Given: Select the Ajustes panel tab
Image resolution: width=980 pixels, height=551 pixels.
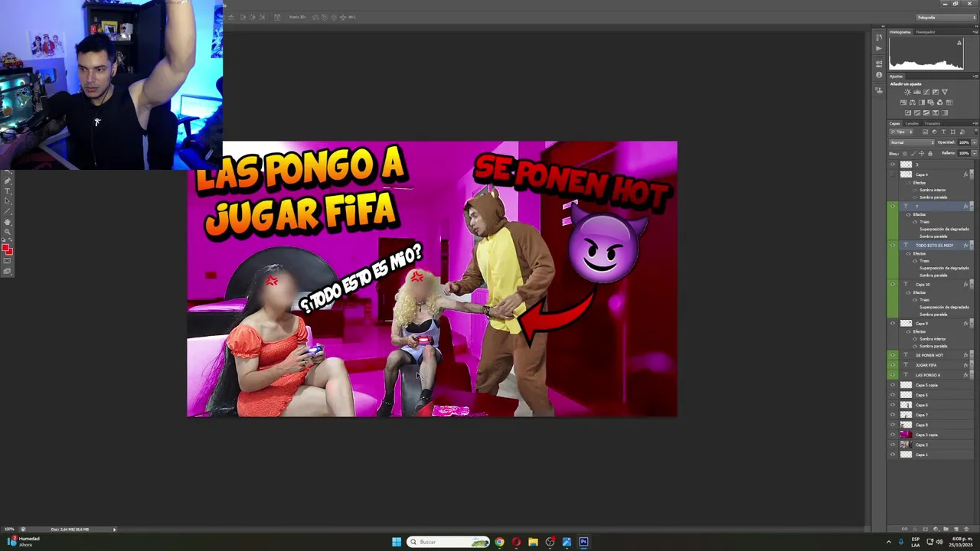Looking at the screenshot, I should tap(896, 77).
